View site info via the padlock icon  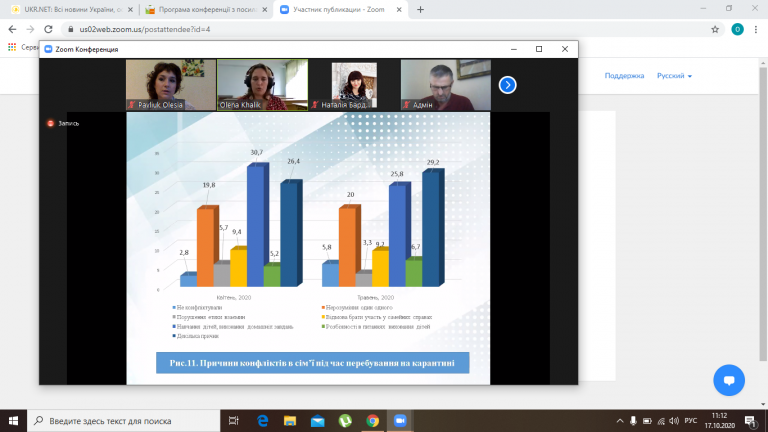(x=71, y=29)
